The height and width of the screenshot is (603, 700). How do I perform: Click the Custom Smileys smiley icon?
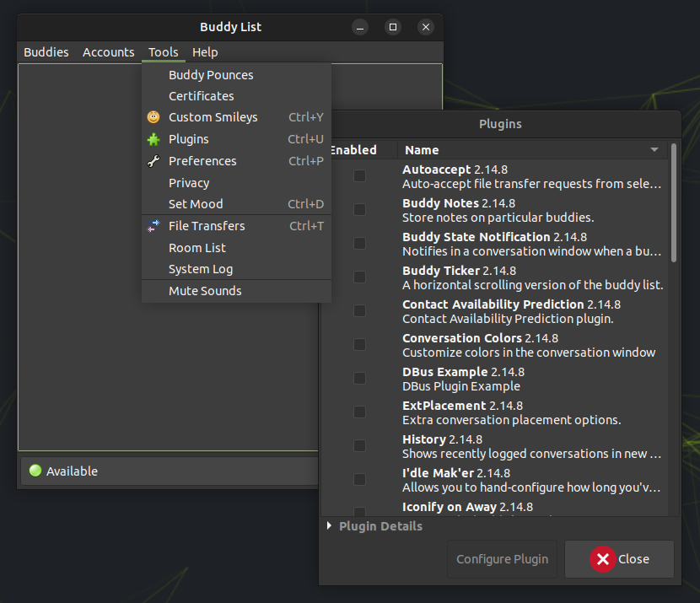[x=153, y=117]
